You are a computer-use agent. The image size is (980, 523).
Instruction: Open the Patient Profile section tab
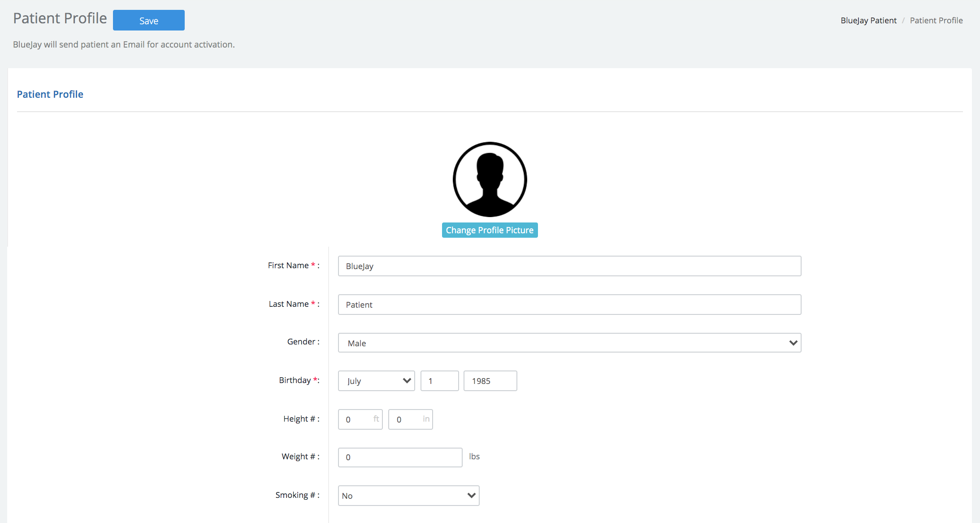coord(50,94)
